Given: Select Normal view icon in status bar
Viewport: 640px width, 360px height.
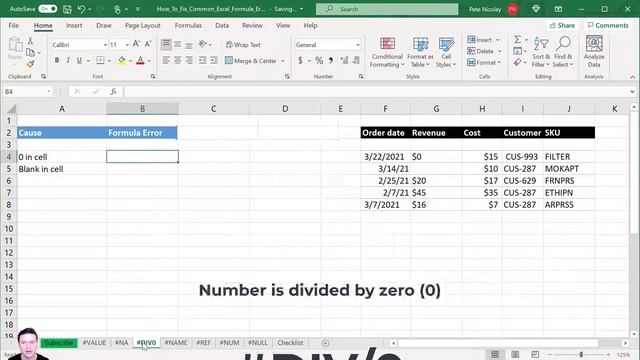Looking at the screenshot, I should pos(495,354).
